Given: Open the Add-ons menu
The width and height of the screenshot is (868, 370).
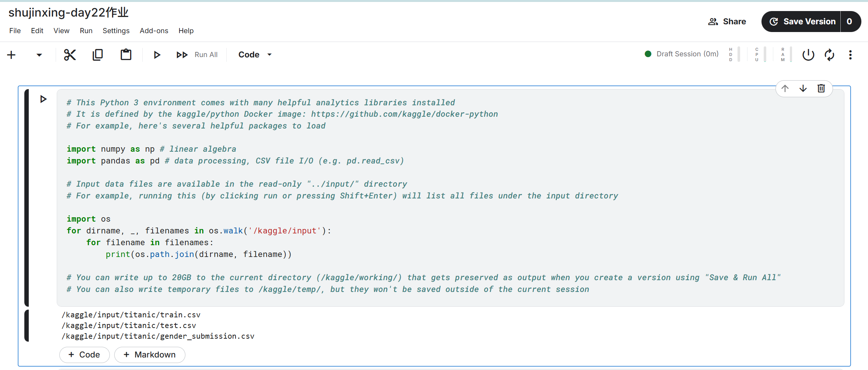Looking at the screenshot, I should (x=154, y=31).
